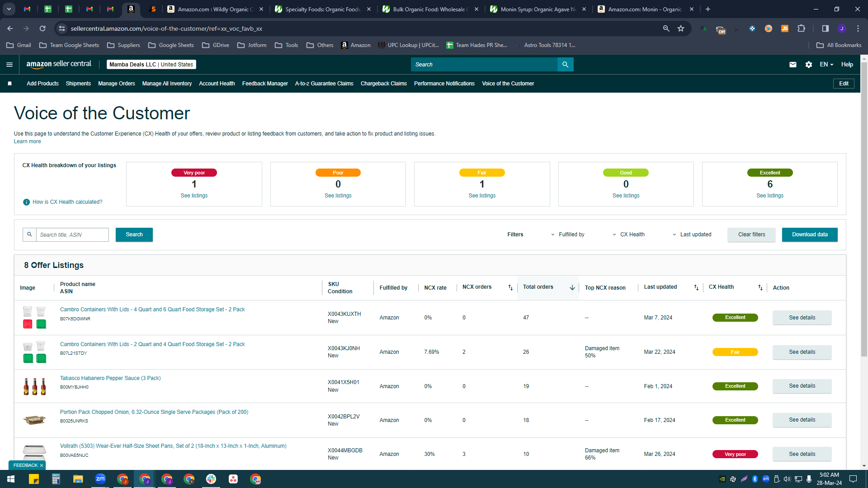Open A-to-z Guarantee Claims menu item
The width and height of the screenshot is (868, 488).
click(x=324, y=84)
